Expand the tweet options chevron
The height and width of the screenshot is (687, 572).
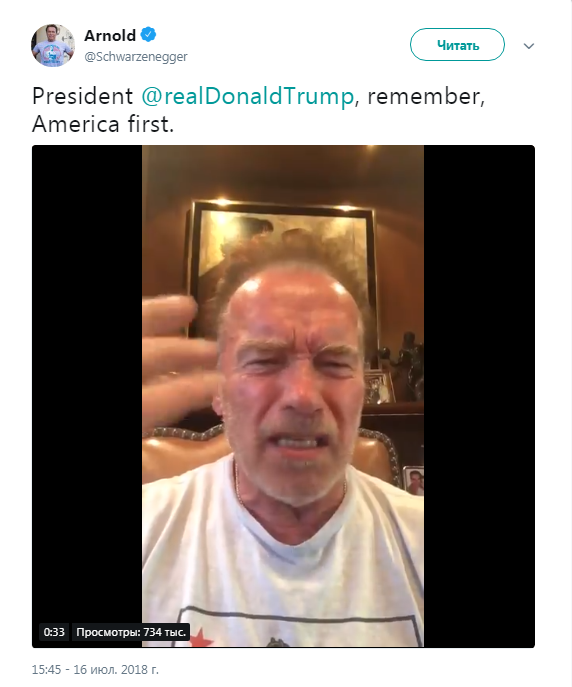point(529,46)
